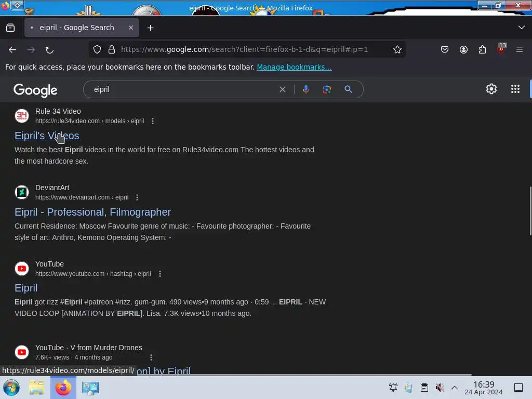This screenshot has height=399, width=532.
Task: Search by image with Google Lens icon
Action: pyautogui.click(x=327, y=89)
